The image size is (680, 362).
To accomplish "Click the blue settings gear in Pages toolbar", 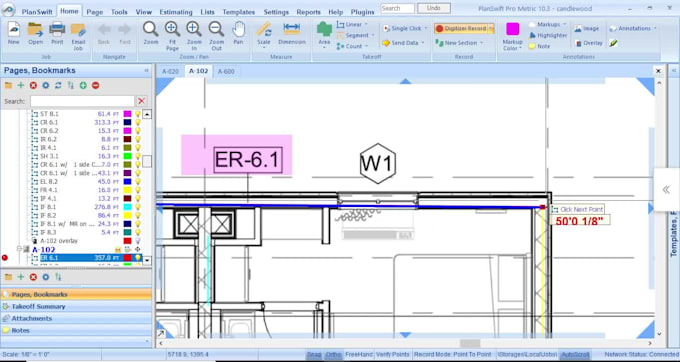I will point(46,85).
